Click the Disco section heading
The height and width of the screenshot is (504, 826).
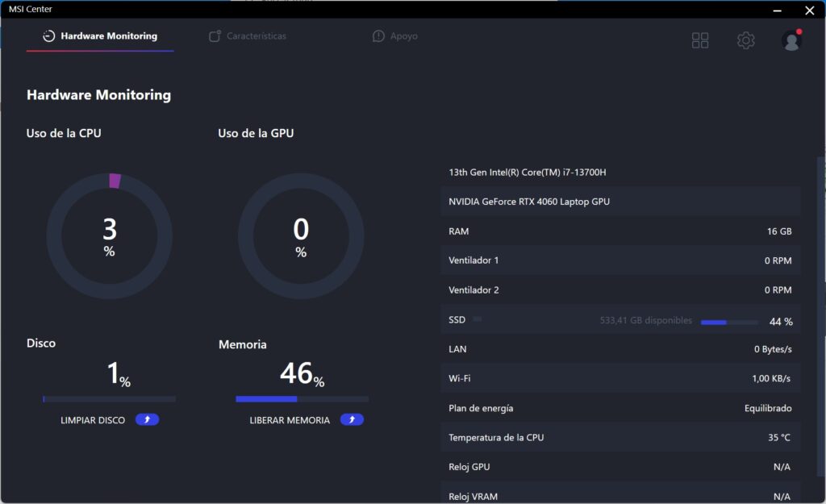click(41, 344)
